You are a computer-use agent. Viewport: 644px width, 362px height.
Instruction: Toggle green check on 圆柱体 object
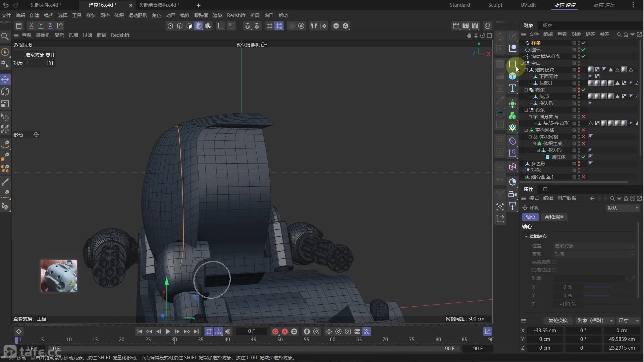click(584, 157)
